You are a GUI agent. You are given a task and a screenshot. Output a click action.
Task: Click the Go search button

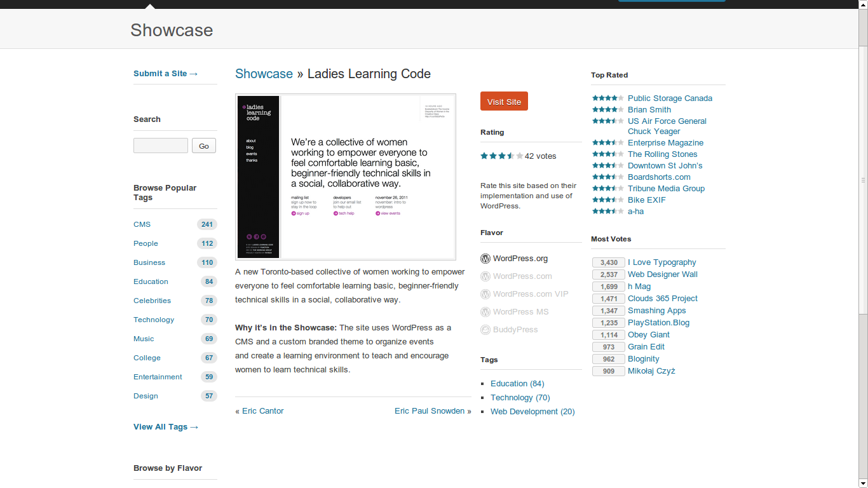tap(204, 146)
